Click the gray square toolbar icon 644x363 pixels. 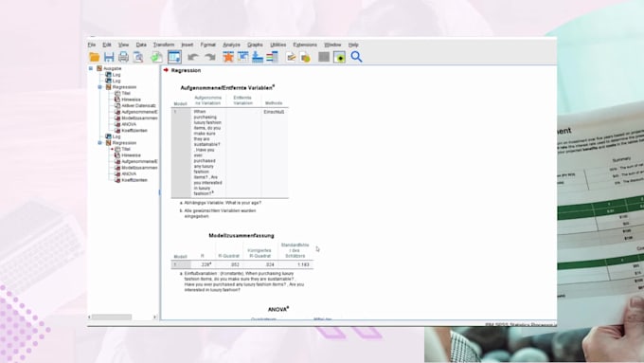coord(324,57)
